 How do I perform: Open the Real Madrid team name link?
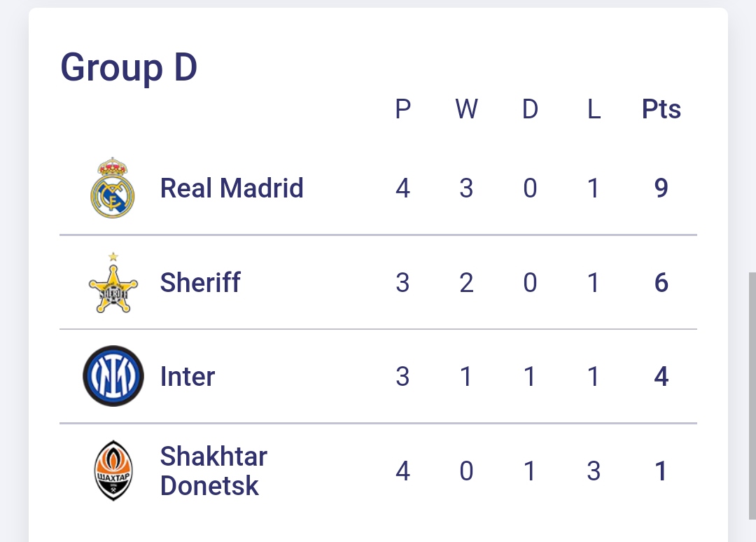coord(232,188)
